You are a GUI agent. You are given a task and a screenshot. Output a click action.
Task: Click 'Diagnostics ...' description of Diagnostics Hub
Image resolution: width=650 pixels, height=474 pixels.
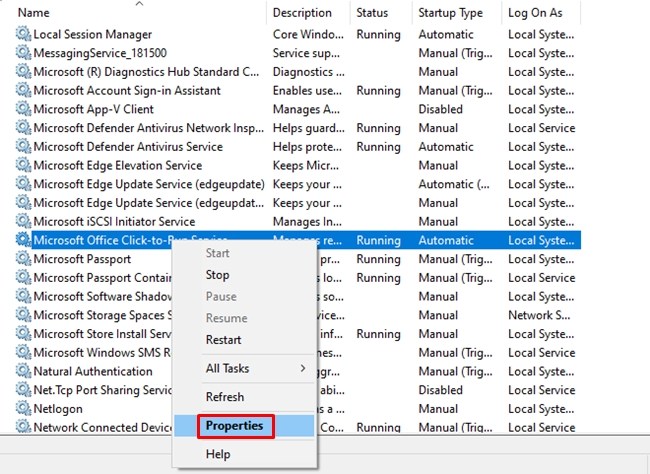(308, 72)
